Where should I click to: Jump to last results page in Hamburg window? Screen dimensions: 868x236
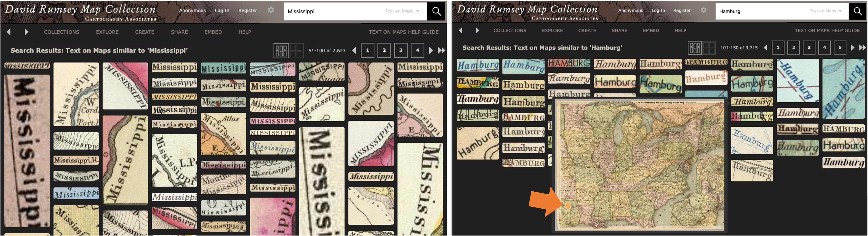coord(862,47)
